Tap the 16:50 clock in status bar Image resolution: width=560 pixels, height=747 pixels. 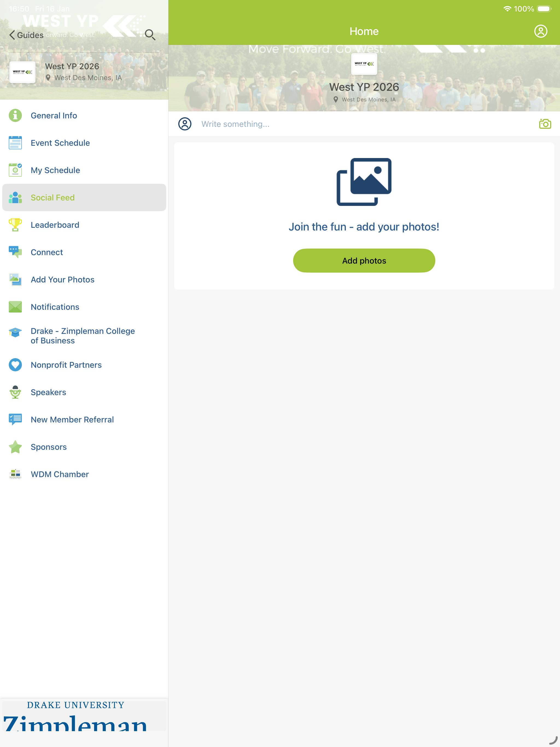point(19,9)
